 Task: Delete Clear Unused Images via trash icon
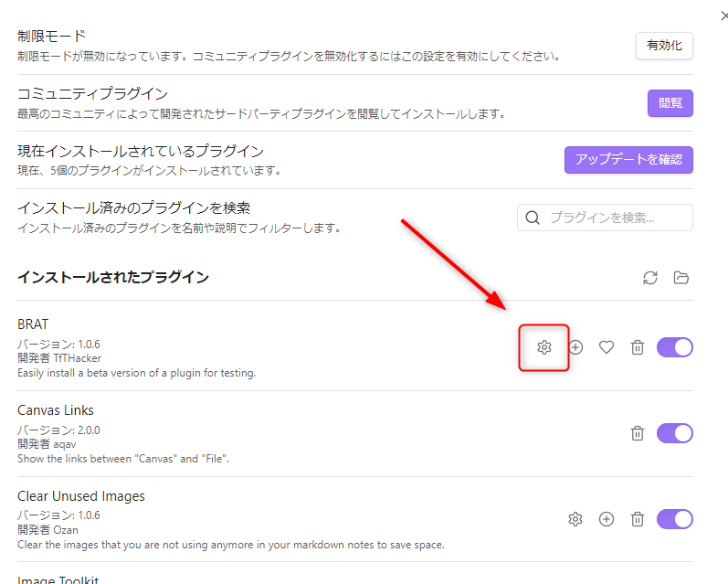point(638,519)
